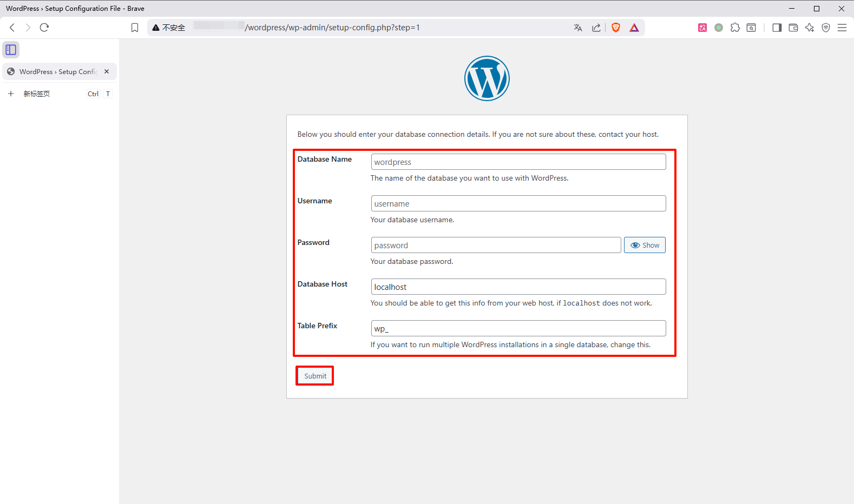Focus the Username input field
The height and width of the screenshot is (504, 854).
pyautogui.click(x=518, y=203)
